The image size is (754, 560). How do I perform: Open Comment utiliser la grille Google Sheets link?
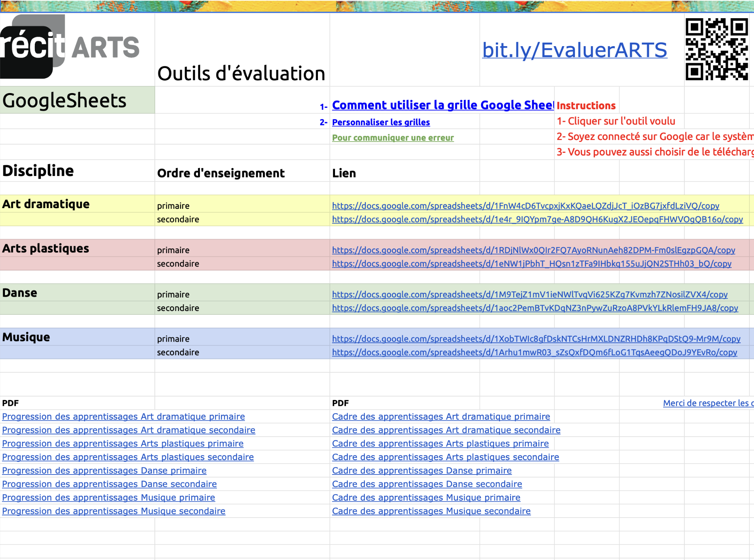[x=443, y=105]
